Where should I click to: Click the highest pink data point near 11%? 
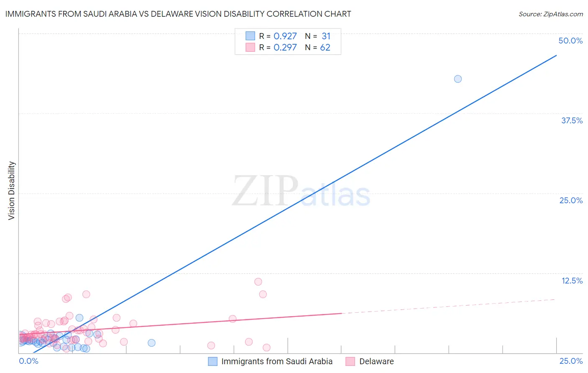tap(258, 282)
